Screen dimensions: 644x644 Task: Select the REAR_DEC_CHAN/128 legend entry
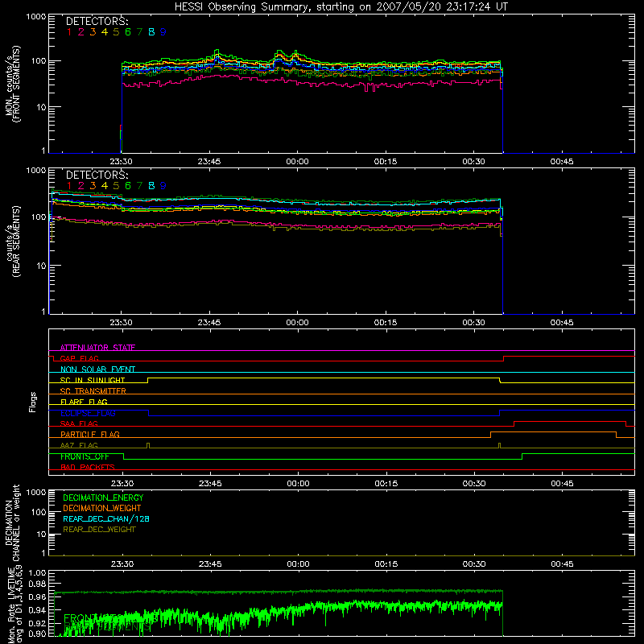coord(106,519)
